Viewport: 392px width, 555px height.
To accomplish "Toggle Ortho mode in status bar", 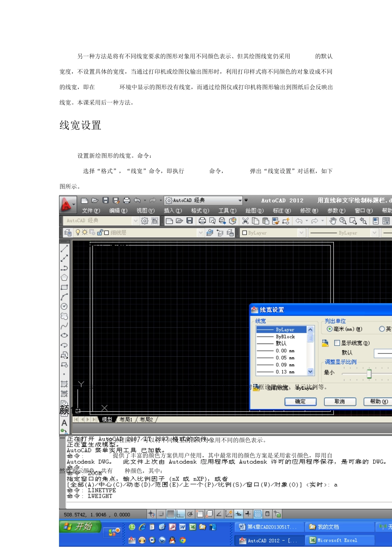I will 180,514.
